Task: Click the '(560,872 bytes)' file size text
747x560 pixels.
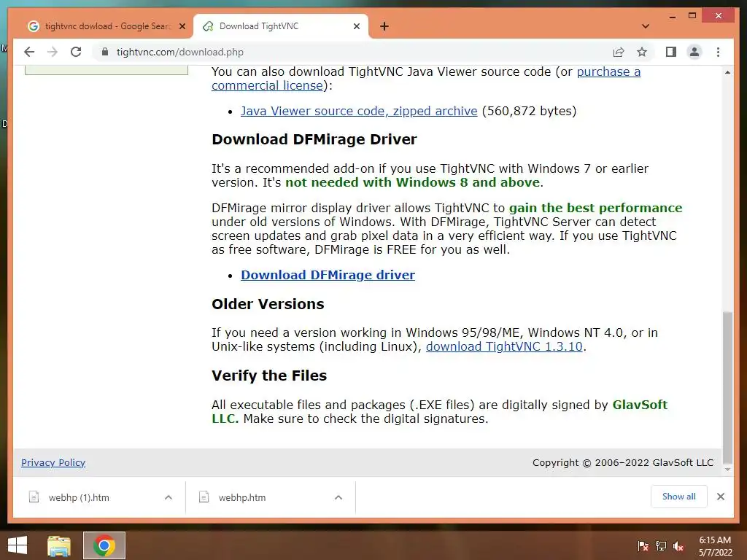Action: pos(530,111)
